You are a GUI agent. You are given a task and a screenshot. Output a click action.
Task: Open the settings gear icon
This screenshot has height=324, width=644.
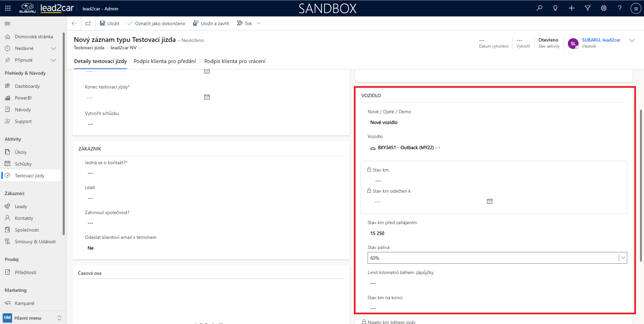[604, 8]
